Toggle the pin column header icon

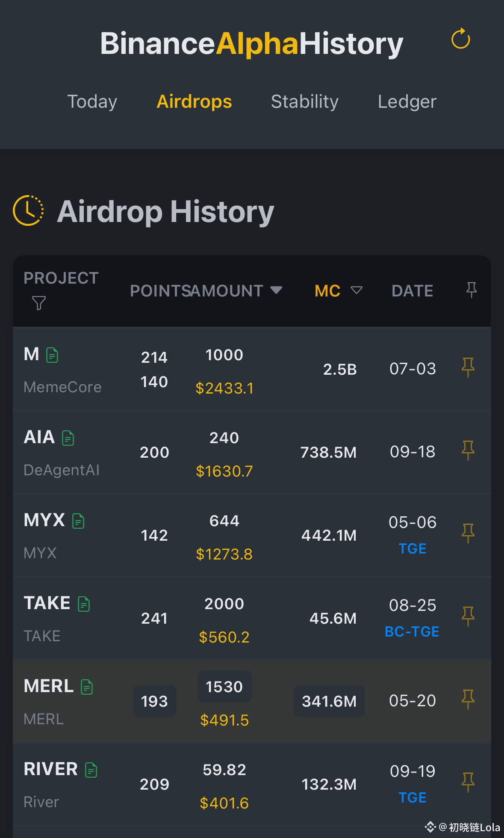point(471,290)
